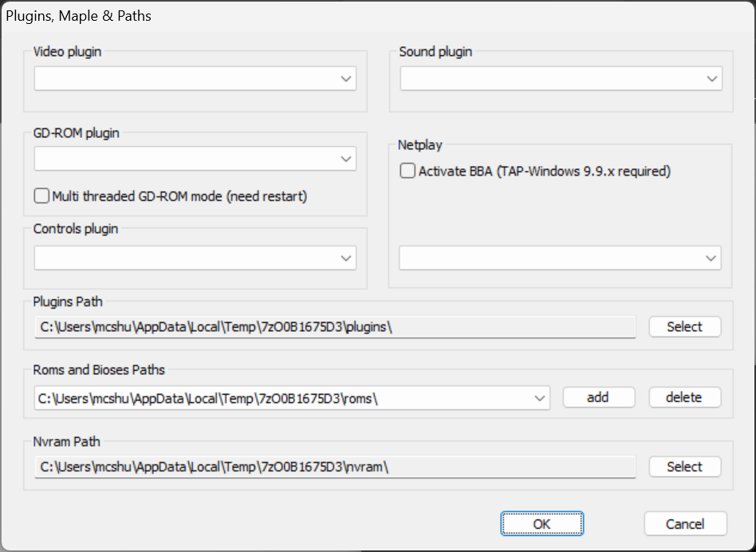Open the GD-ROM plugin combo box

(195, 159)
